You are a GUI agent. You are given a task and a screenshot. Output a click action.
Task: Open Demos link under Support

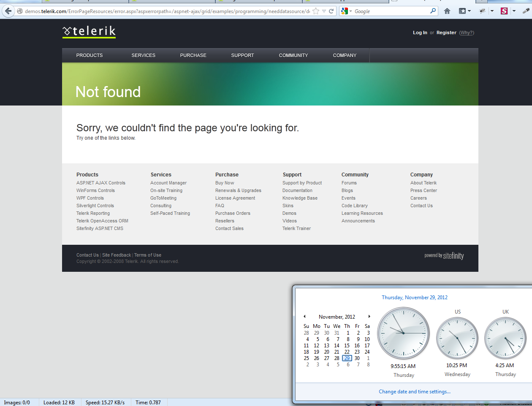289,213
